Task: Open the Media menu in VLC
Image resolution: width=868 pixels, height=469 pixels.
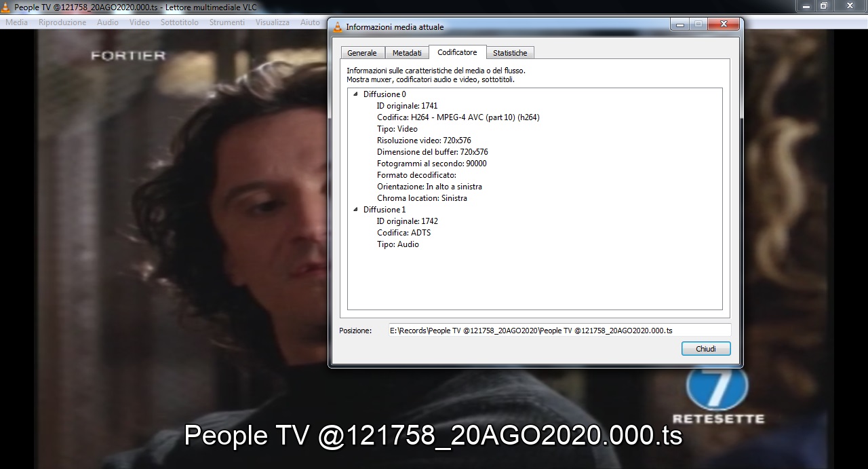Action: click(17, 22)
